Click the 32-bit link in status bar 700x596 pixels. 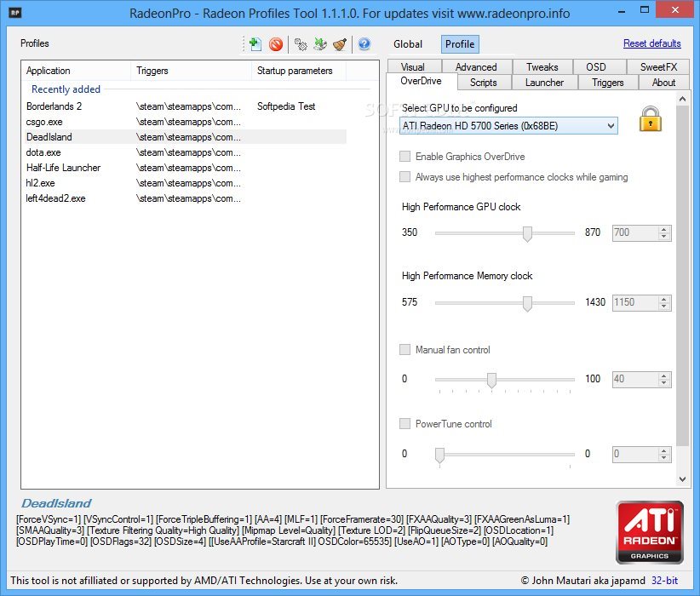tap(664, 580)
